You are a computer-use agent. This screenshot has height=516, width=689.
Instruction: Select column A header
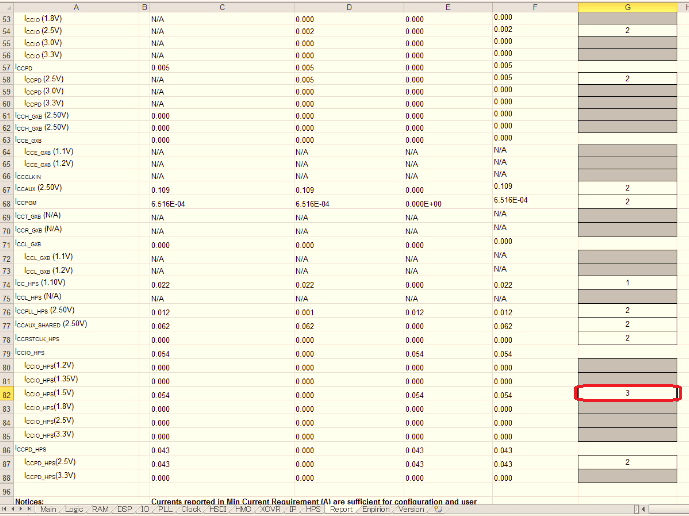point(78,7)
